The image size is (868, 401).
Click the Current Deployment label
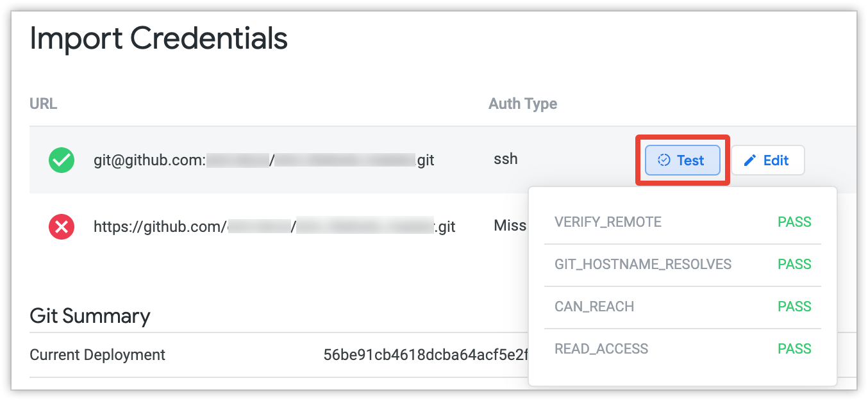[97, 355]
